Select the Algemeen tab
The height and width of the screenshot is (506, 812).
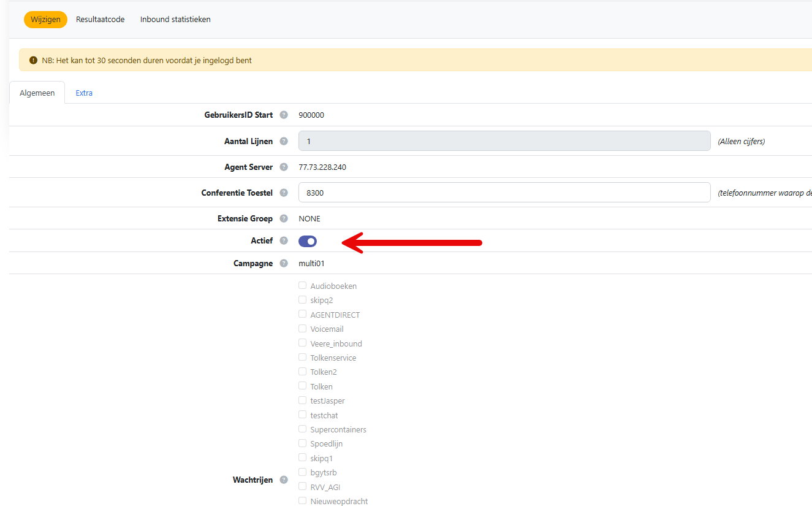point(37,93)
